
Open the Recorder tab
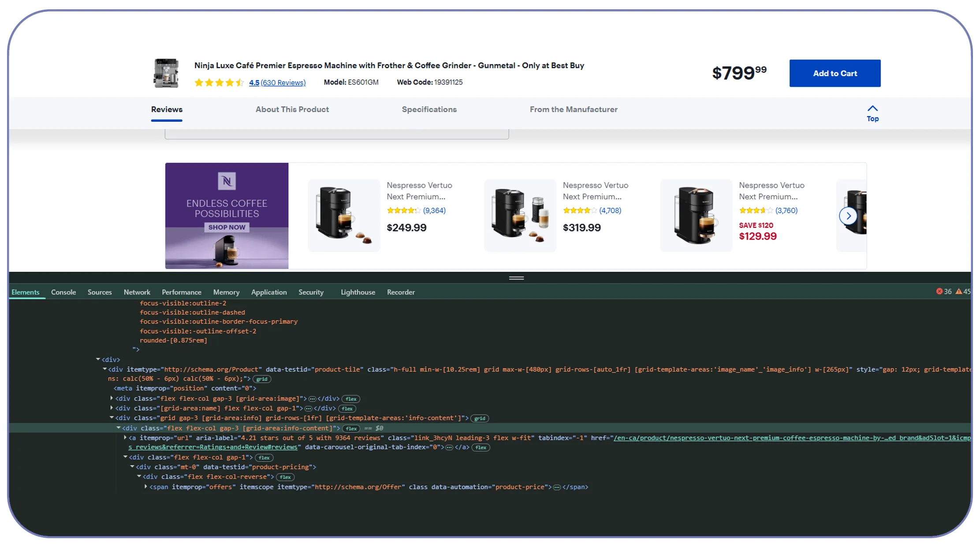[401, 292]
